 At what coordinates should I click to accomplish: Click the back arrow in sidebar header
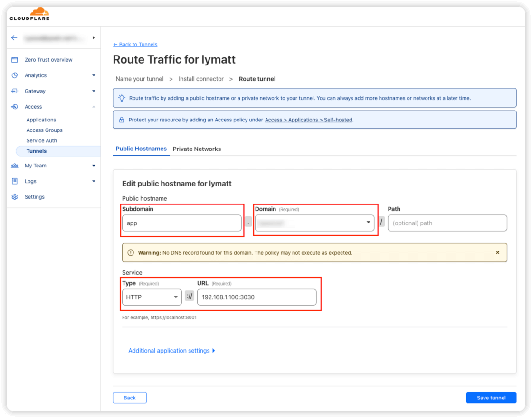(x=14, y=38)
